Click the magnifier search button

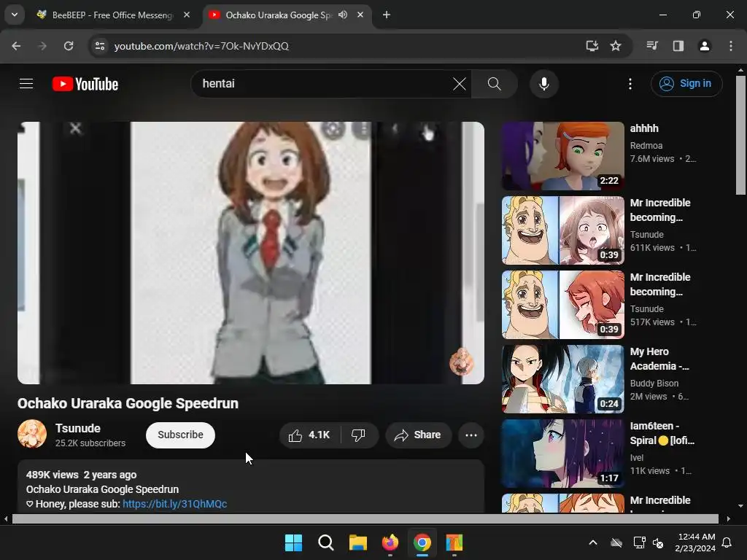(494, 84)
